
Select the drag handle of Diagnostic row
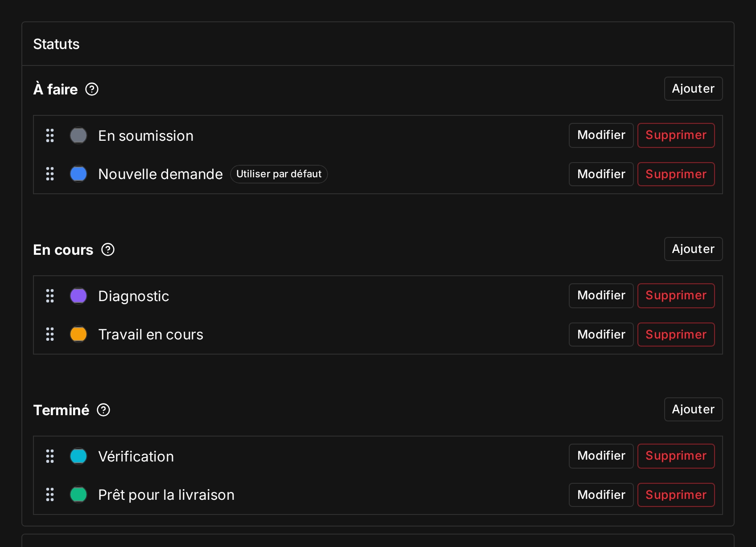[x=50, y=296]
